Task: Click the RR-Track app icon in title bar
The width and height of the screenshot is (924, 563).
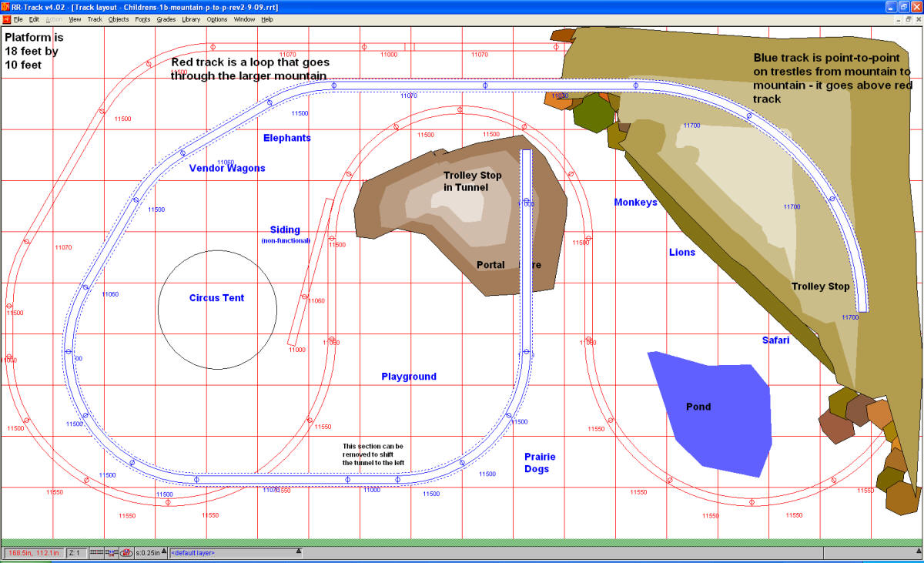Action: tap(6, 7)
